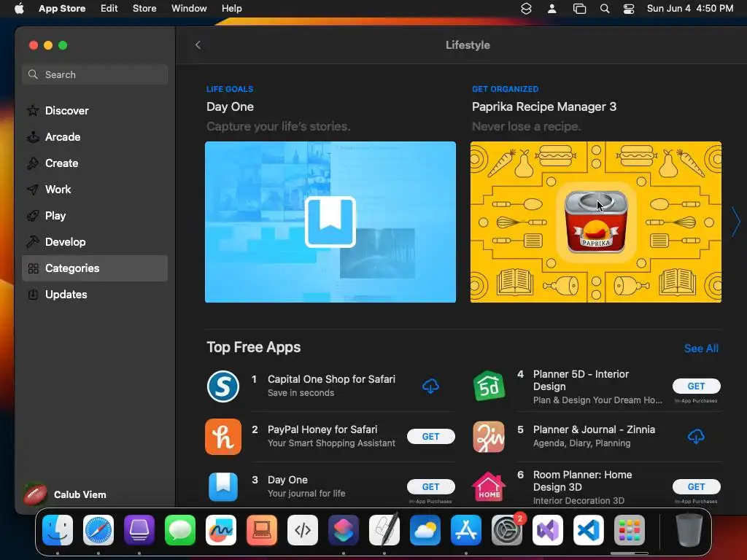This screenshot has width=747, height=560.
Task: Open Capital One Shop app icon
Action: pos(223,386)
